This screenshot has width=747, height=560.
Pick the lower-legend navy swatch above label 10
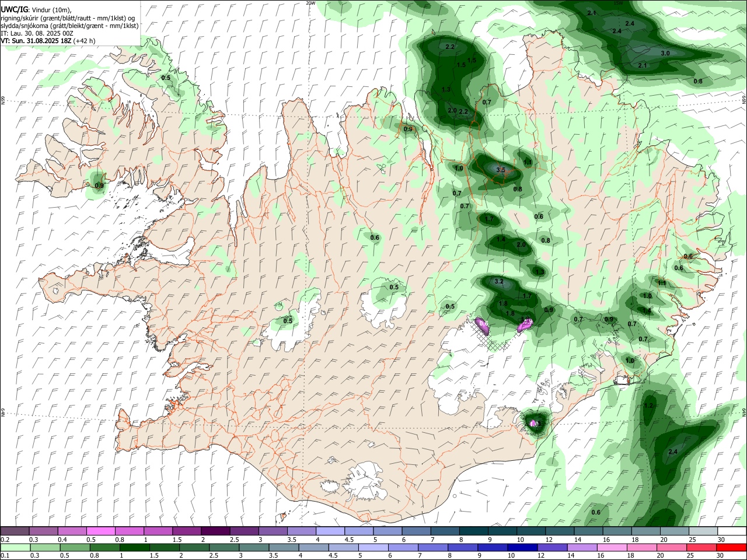point(521,547)
